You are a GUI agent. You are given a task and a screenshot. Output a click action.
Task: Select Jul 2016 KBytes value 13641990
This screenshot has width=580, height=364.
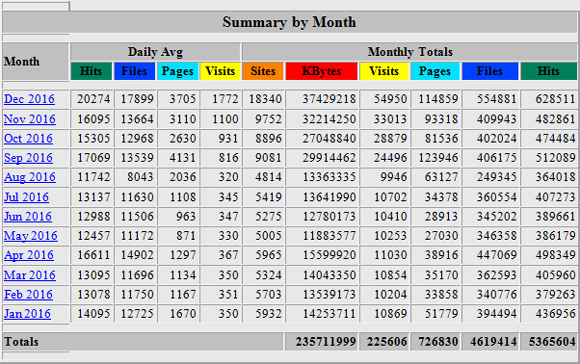[329, 197]
